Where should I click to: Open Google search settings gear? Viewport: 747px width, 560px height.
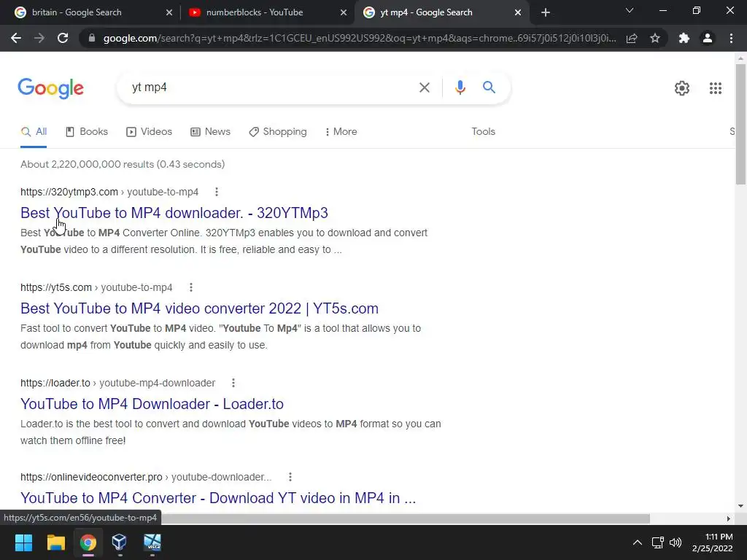click(682, 88)
